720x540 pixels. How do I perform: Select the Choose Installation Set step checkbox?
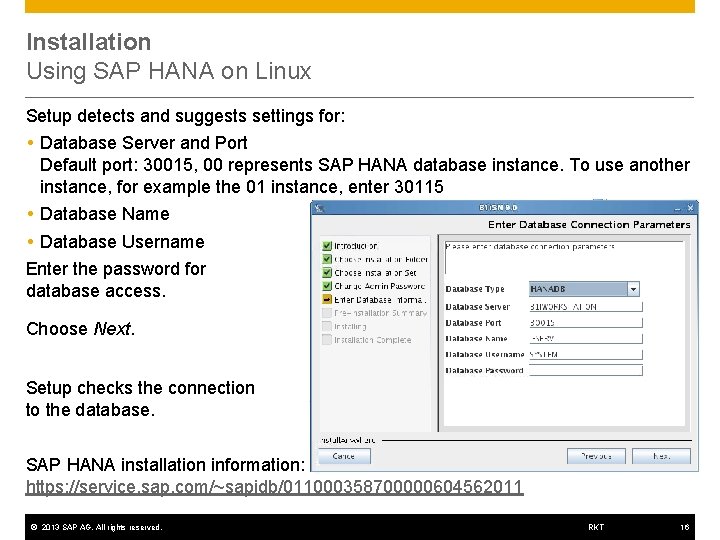point(326,272)
